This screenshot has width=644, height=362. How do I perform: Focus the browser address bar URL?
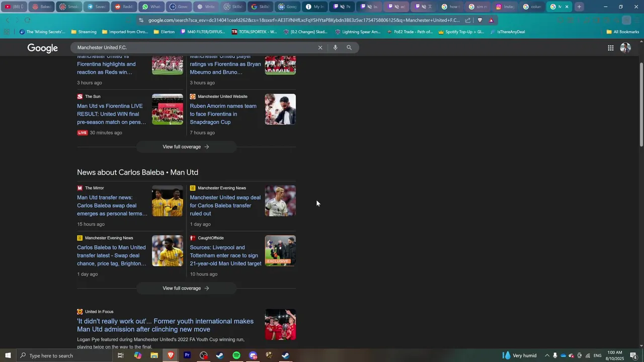click(x=304, y=20)
